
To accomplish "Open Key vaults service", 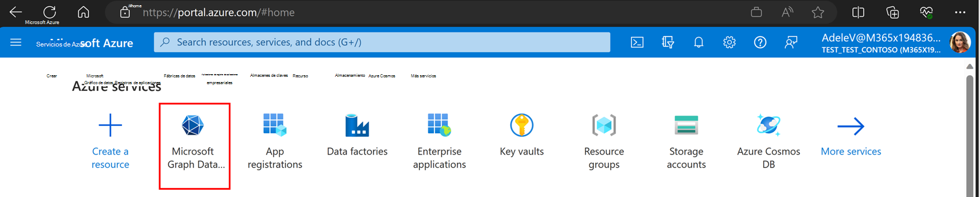I will pyautogui.click(x=521, y=136).
